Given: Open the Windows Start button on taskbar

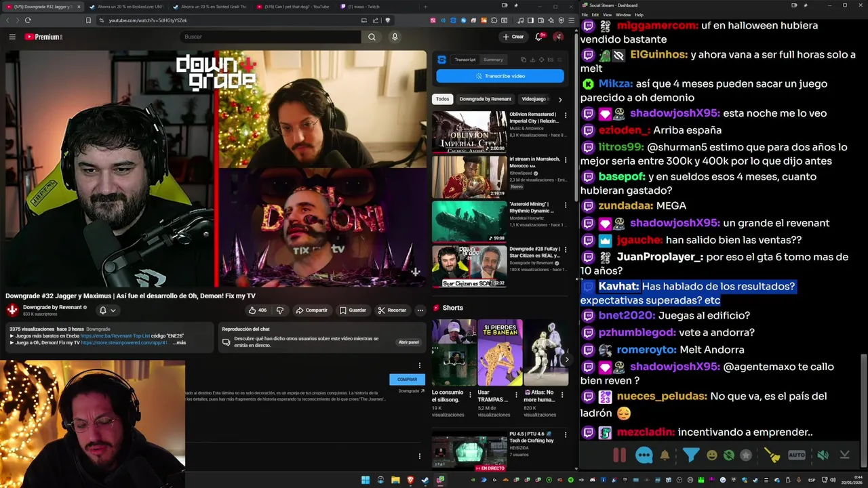Looking at the screenshot, I should pos(366,480).
